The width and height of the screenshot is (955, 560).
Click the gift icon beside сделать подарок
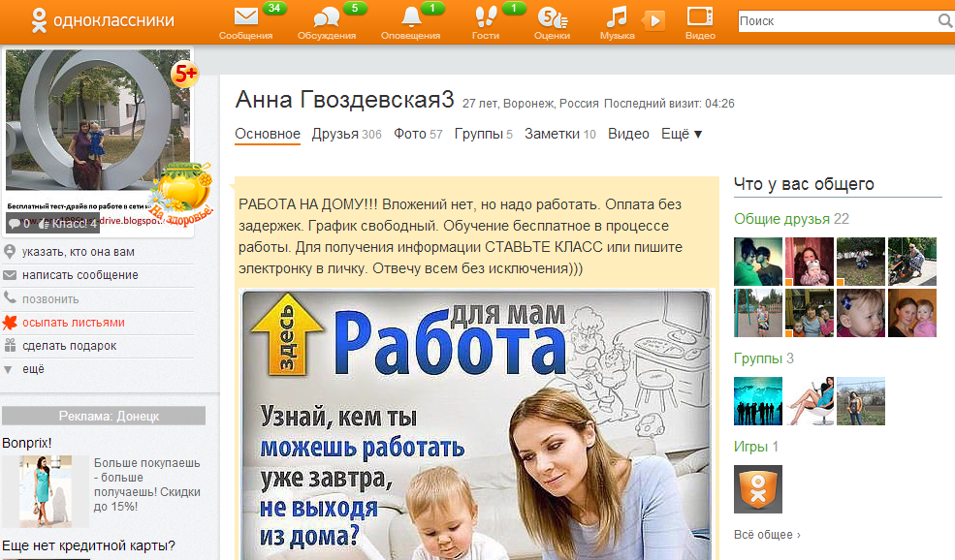[10, 346]
